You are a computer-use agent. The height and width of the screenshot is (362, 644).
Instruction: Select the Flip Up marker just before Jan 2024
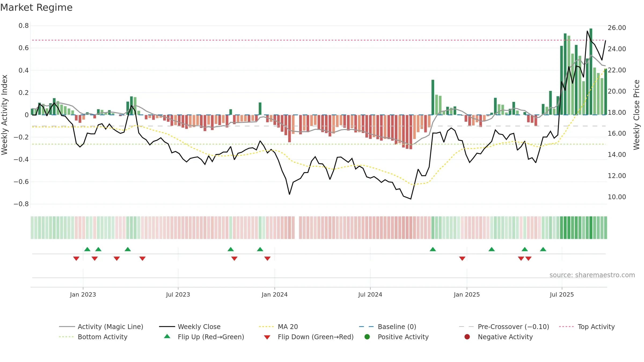click(260, 249)
